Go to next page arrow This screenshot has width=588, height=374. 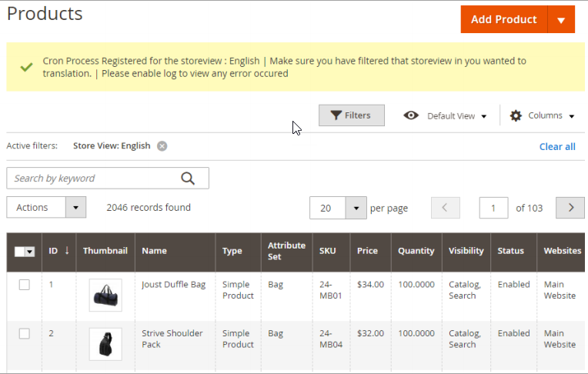point(570,208)
